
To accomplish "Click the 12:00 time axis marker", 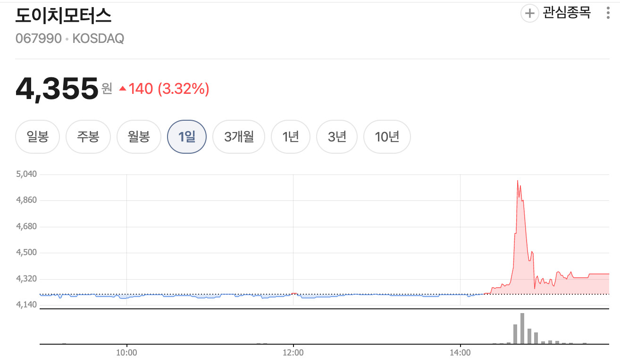I will 293,353.
